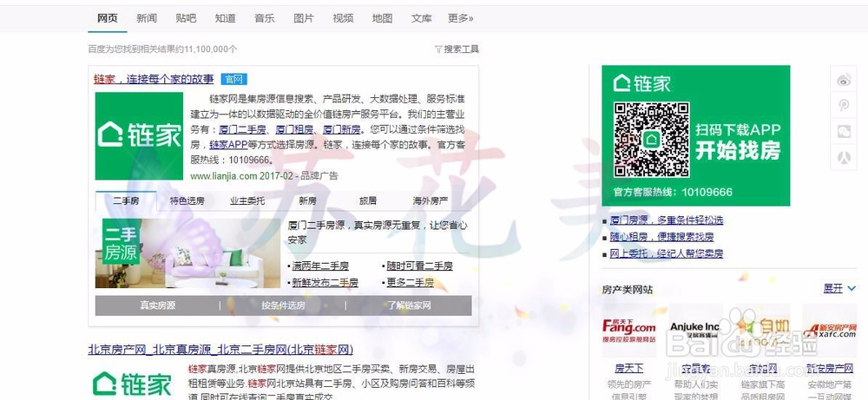Image resolution: width=868 pixels, height=400 pixels.
Task: Click the WeChat share icon
Action: (844, 131)
